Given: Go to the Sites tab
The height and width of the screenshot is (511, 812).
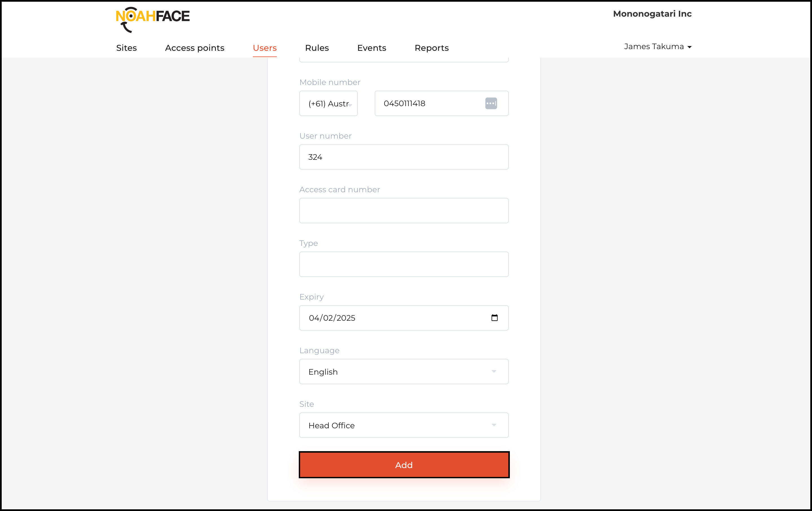Looking at the screenshot, I should click(126, 48).
